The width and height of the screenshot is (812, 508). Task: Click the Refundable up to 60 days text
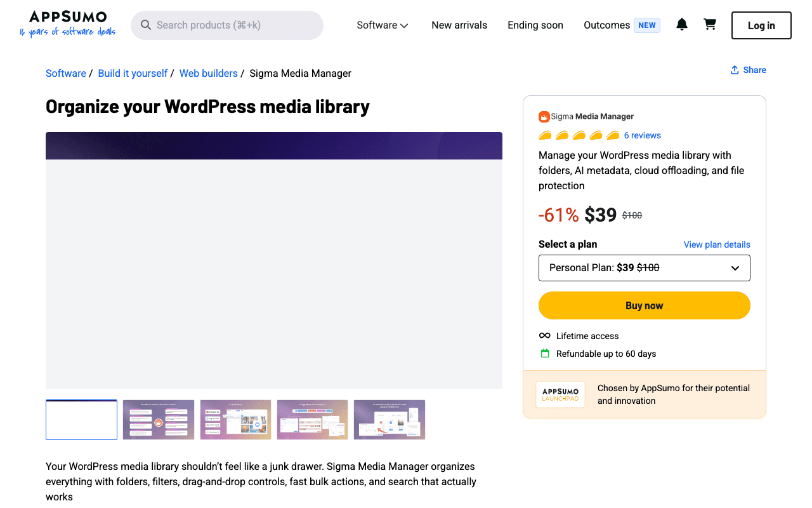606,354
